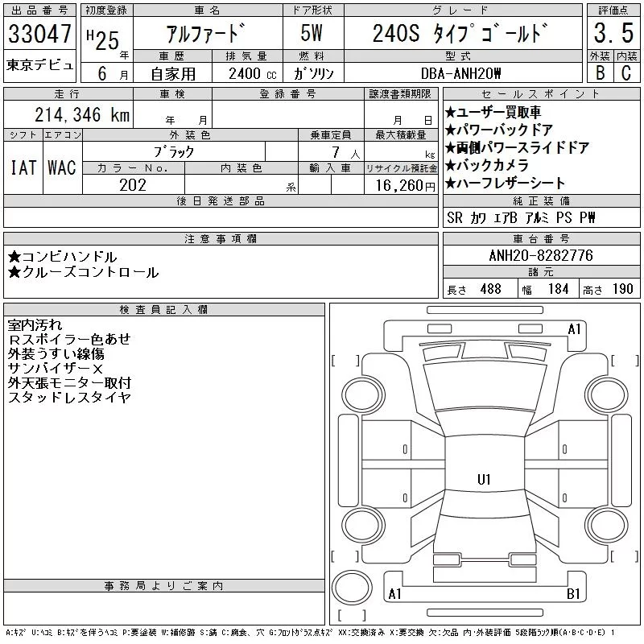Click the 最大積載量 header
Screen dimensions: 644x644
(x=401, y=135)
